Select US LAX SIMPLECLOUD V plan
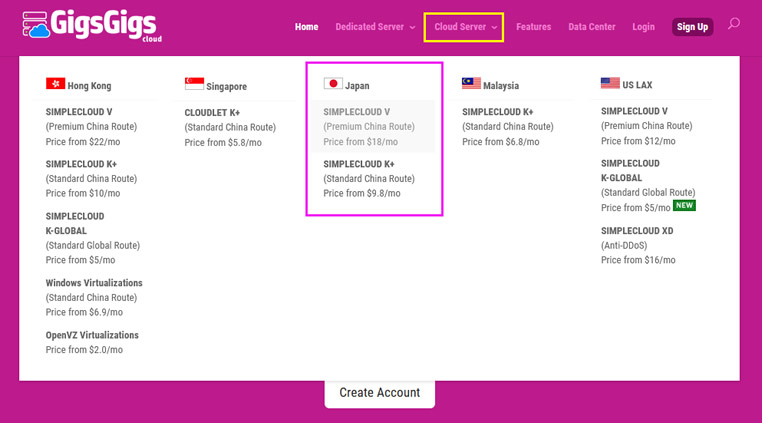 pyautogui.click(x=646, y=126)
